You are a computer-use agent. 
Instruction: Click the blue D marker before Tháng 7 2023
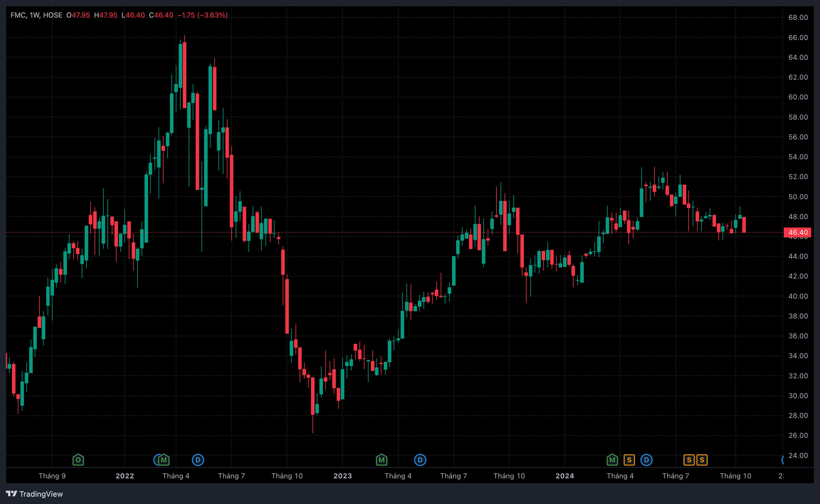[x=420, y=460]
